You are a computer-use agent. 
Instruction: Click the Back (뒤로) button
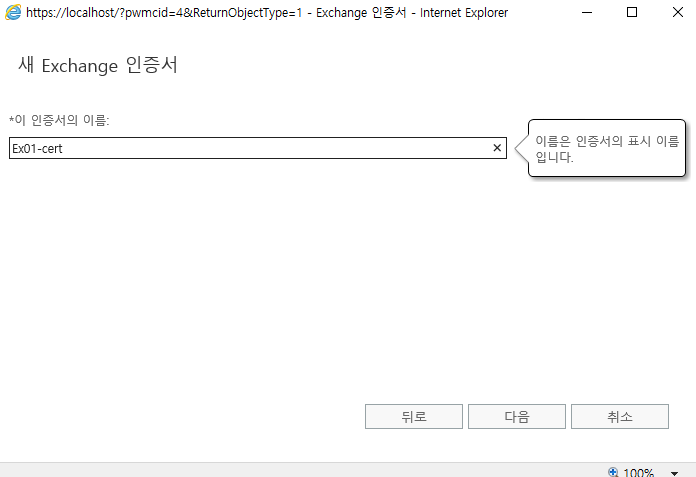[x=414, y=416]
